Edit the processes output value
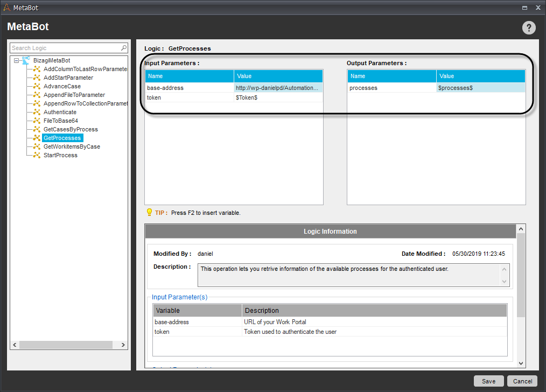546x392 pixels. [480, 88]
